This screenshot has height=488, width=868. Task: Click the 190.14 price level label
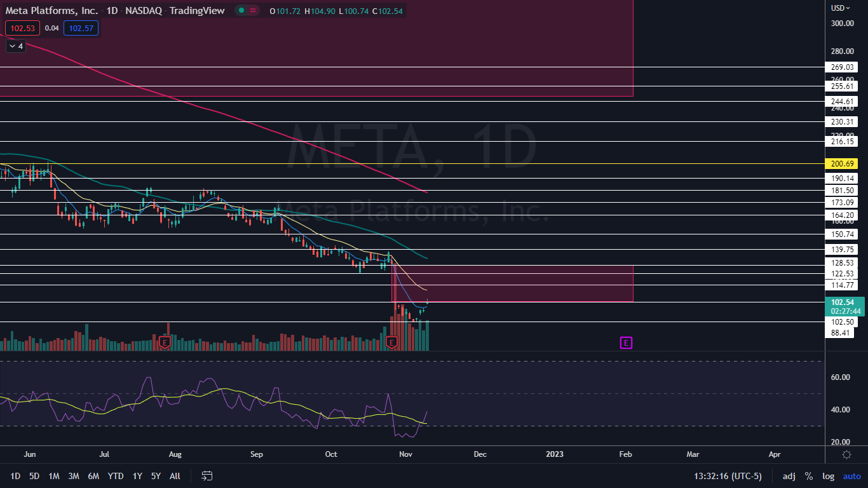tap(841, 179)
